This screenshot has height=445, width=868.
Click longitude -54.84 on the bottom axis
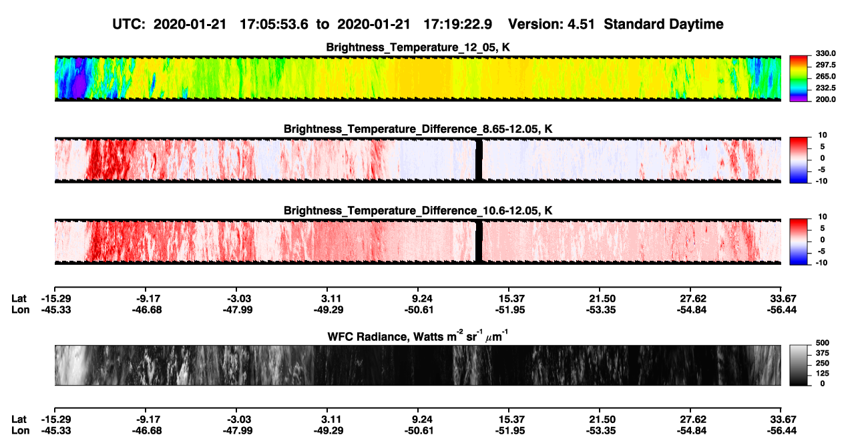[x=690, y=430]
